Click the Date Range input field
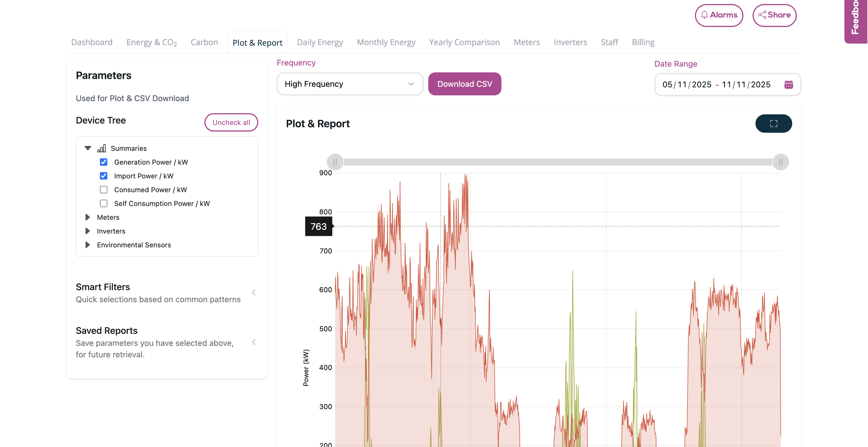Screen dimensions: 868x447 click(x=727, y=84)
